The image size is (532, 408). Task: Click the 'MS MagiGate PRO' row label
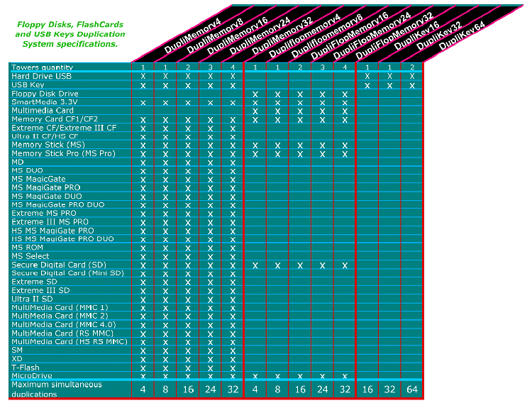46,187
